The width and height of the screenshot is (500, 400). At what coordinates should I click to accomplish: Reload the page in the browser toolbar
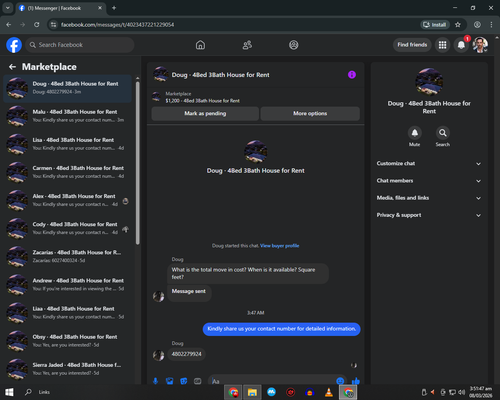37,25
